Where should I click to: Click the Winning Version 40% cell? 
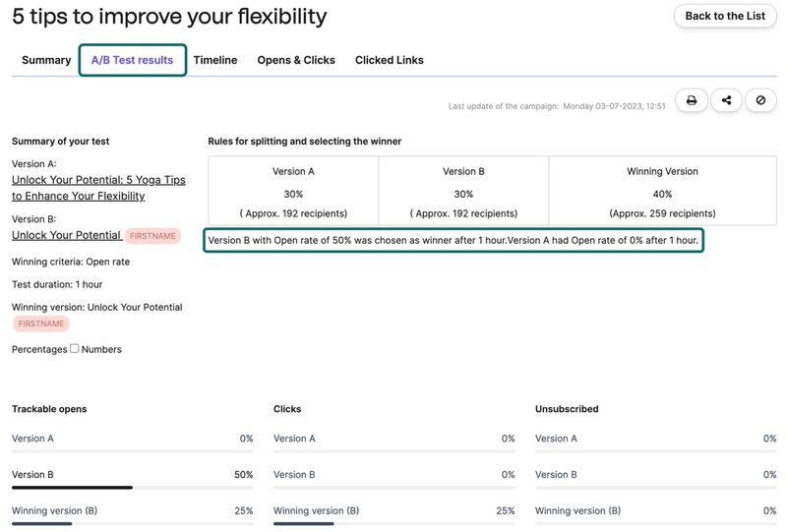pyautogui.click(x=662, y=193)
